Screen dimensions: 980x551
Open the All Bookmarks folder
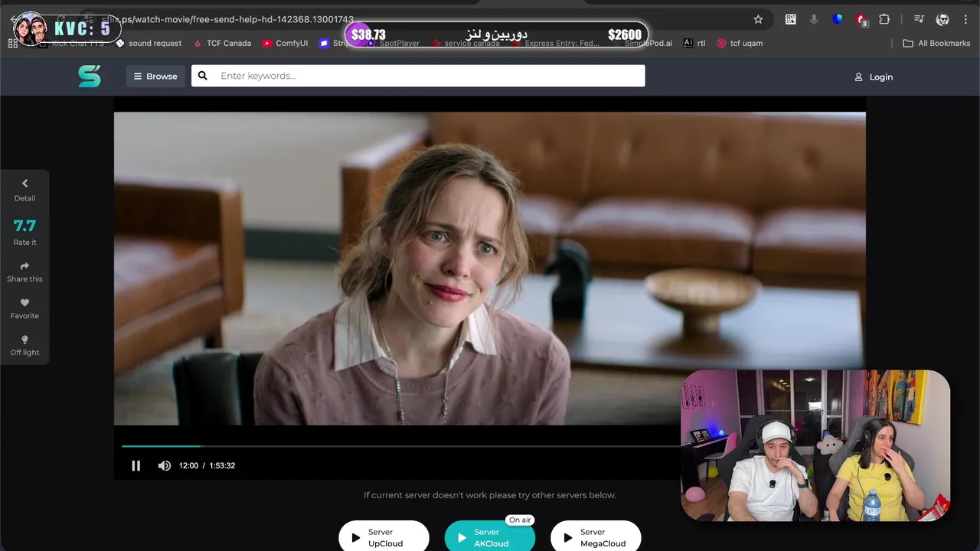point(936,43)
